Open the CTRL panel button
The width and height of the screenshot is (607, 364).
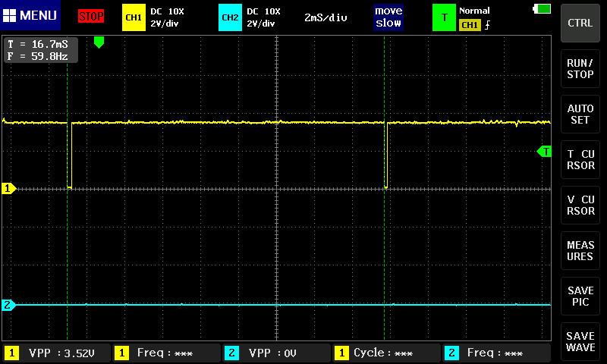[580, 24]
